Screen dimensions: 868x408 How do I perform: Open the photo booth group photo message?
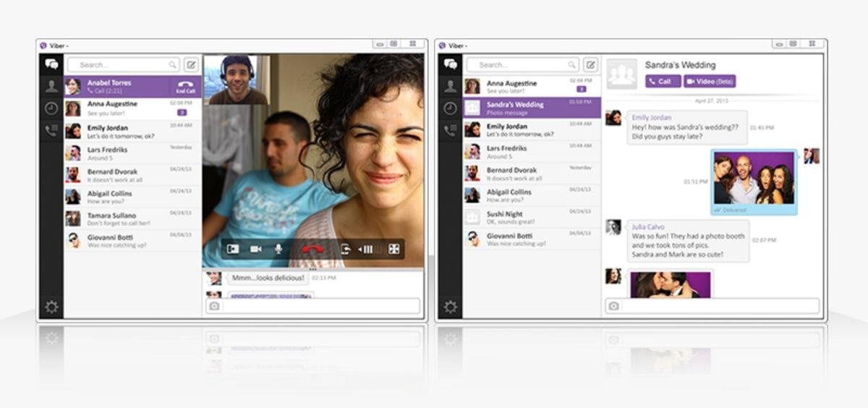pos(753,179)
